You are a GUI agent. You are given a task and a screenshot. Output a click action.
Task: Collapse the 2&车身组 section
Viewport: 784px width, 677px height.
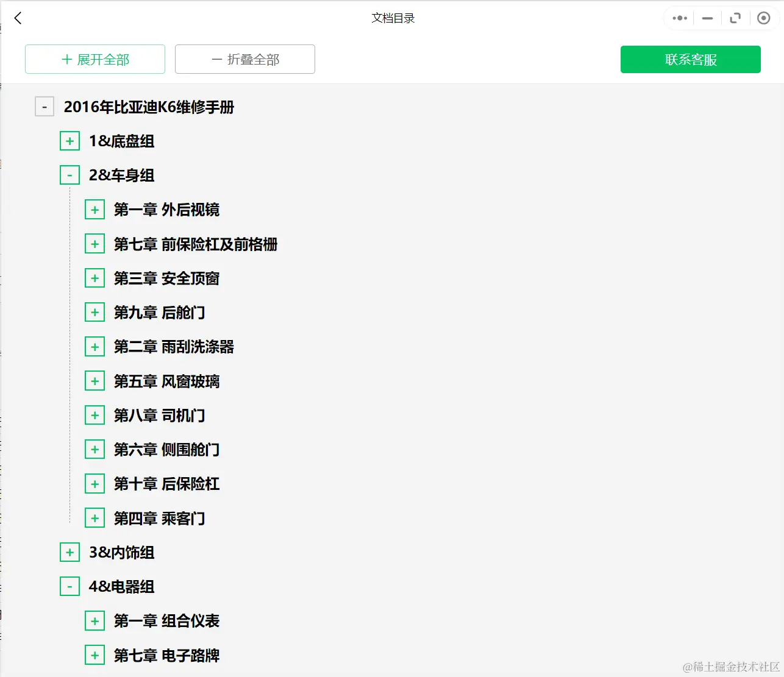[x=69, y=174]
